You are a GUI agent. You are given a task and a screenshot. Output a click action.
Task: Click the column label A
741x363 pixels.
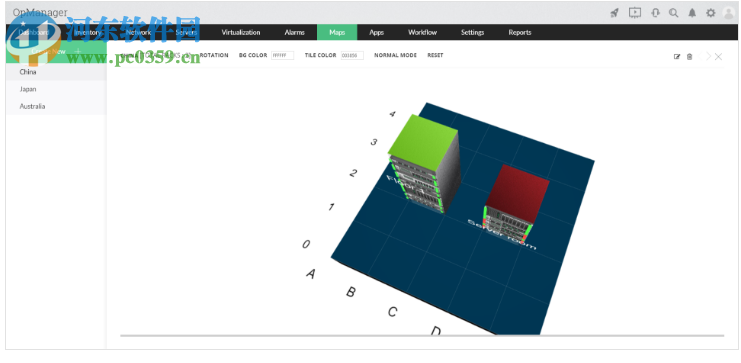[310, 274]
